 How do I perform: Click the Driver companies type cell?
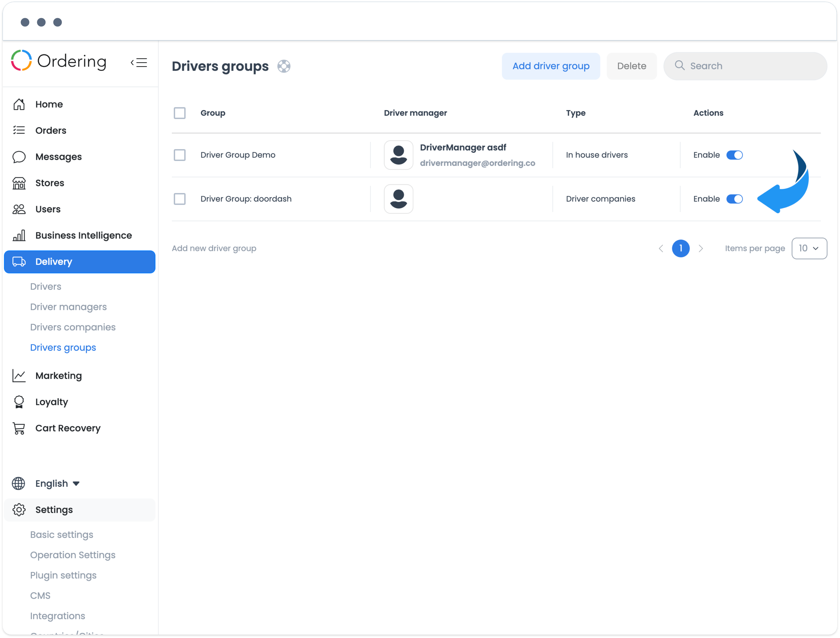600,199
